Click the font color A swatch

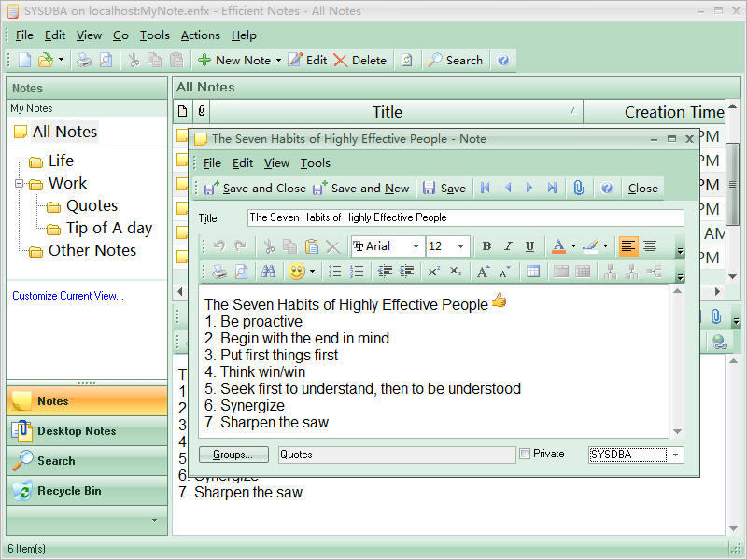tap(558, 246)
